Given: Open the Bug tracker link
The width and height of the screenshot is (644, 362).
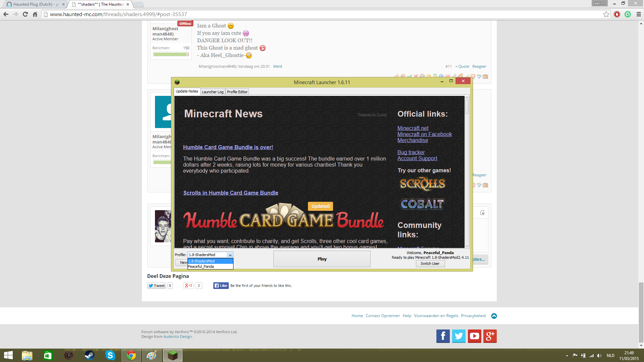Looking at the screenshot, I should click(x=411, y=152).
